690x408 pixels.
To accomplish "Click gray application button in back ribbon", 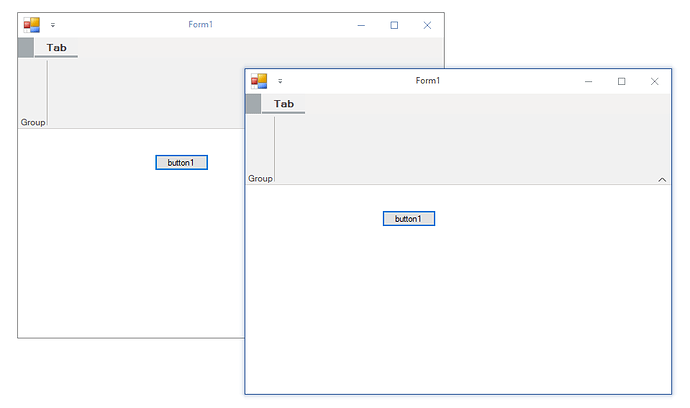I will coord(26,48).
